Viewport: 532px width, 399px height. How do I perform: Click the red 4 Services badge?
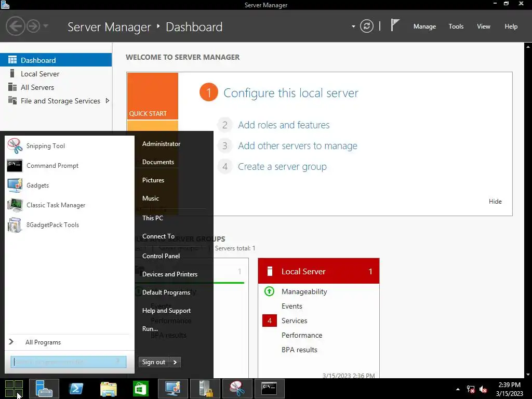[270, 321]
